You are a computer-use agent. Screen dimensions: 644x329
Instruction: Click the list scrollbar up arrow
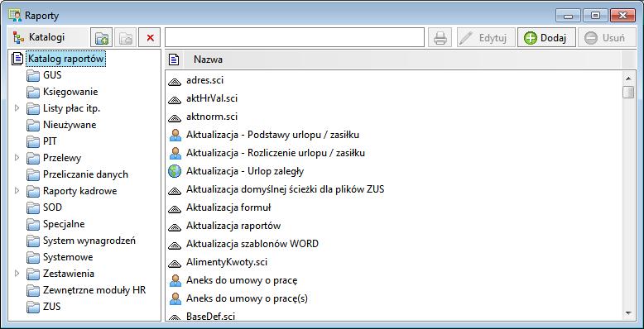[628, 78]
